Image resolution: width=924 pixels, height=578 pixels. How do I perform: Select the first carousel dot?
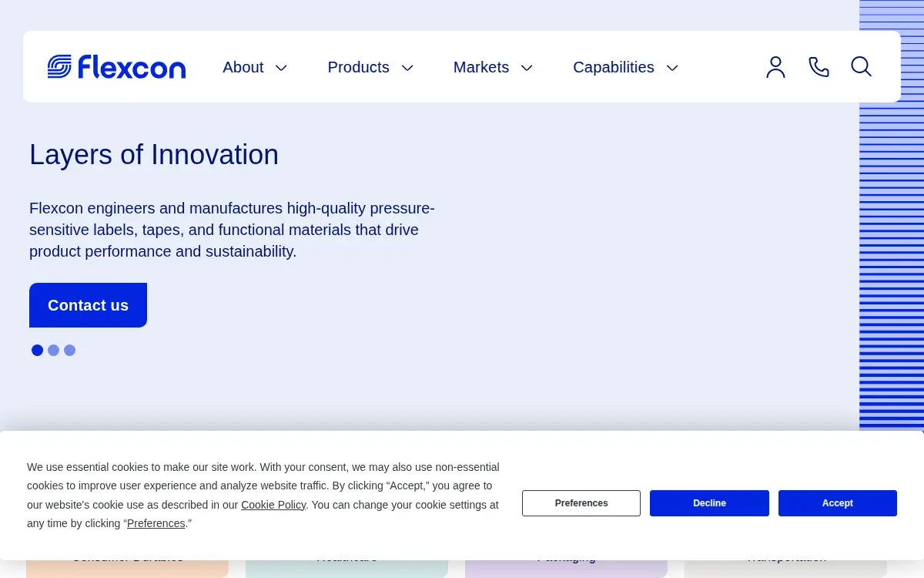(37, 350)
